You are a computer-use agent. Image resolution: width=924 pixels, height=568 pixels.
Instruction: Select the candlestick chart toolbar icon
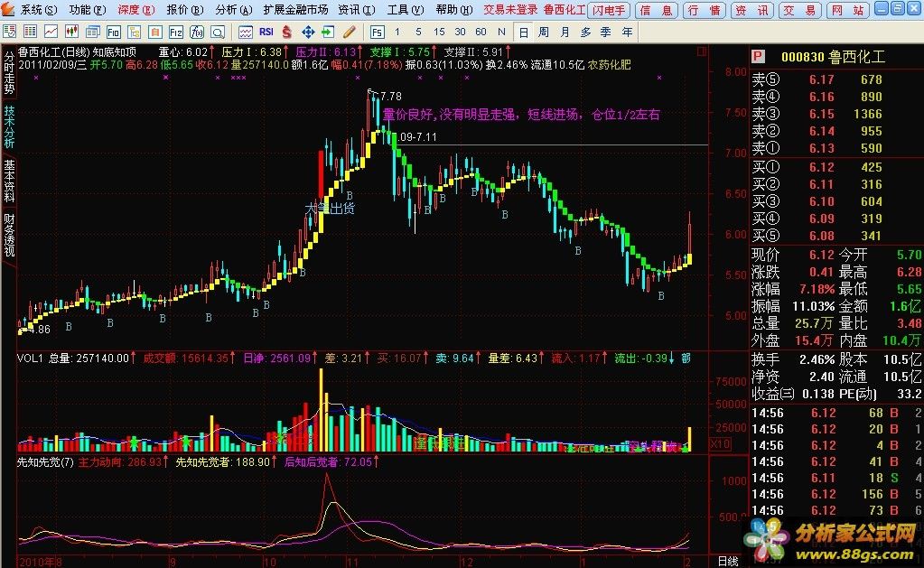point(72,32)
